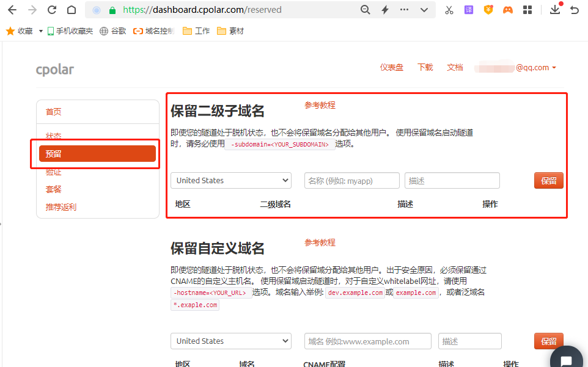Open 下载 in top navigation

pos(425,67)
